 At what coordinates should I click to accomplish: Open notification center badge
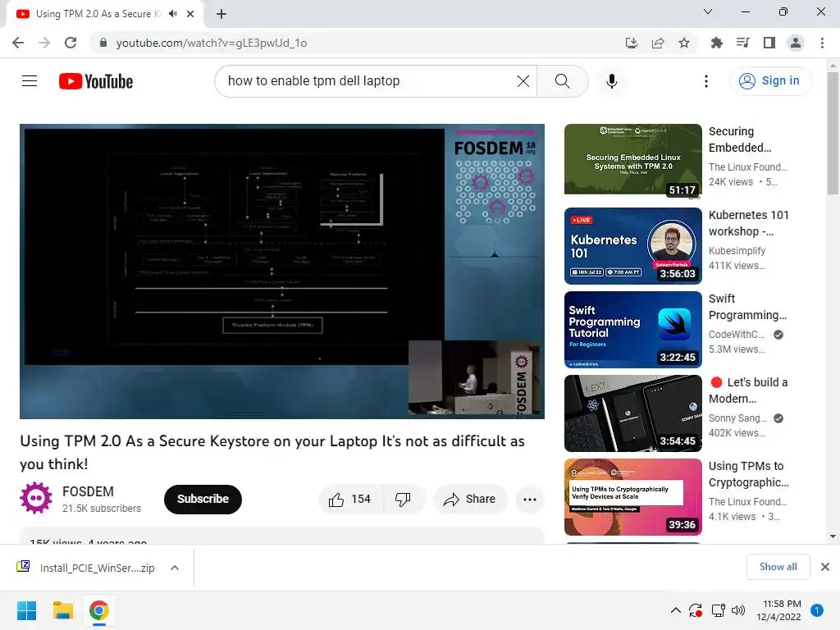(x=817, y=610)
